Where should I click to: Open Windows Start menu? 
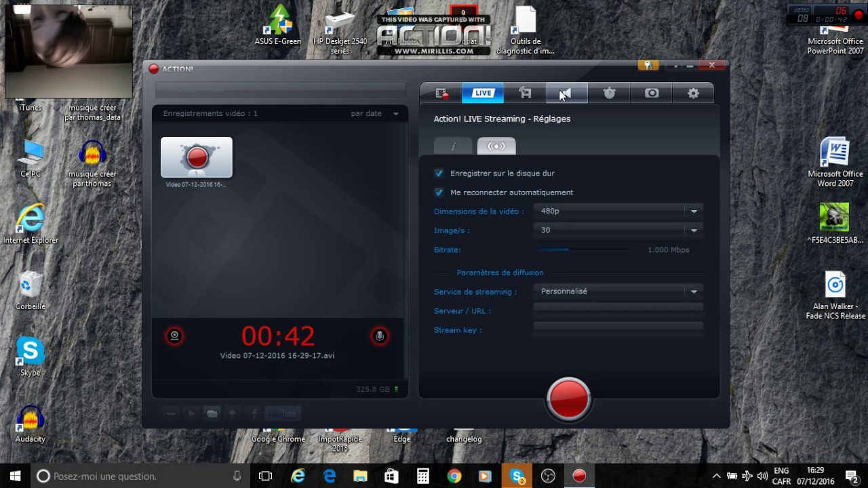[15, 476]
